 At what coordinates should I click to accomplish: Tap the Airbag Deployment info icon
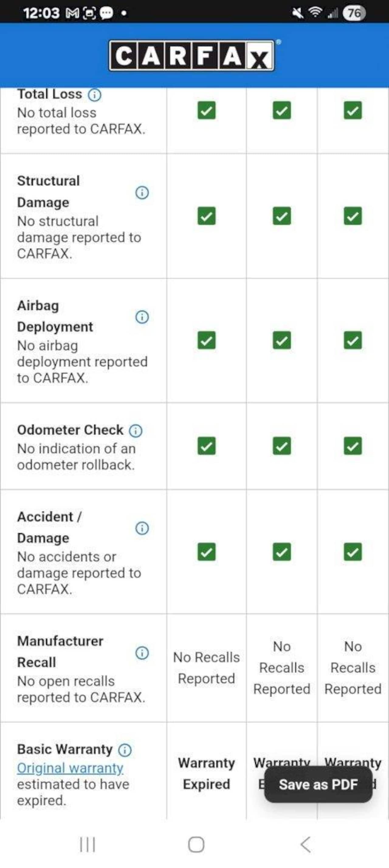click(142, 317)
